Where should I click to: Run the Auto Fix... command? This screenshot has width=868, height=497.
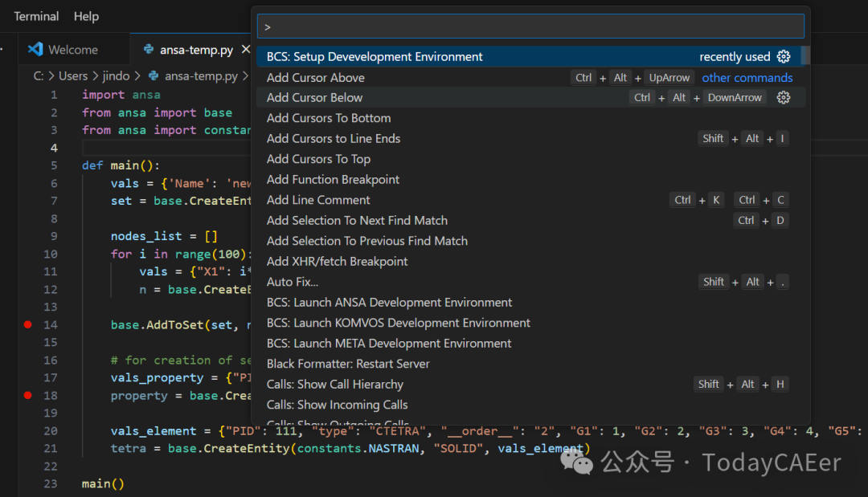coord(529,281)
